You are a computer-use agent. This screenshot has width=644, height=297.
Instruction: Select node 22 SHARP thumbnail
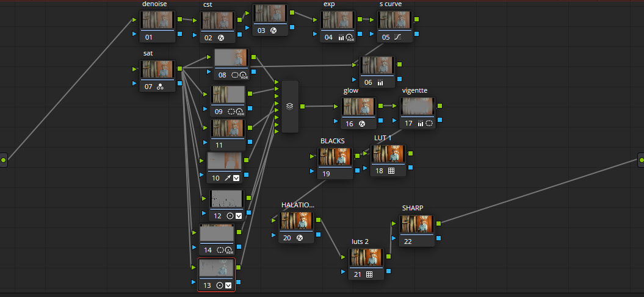click(418, 225)
